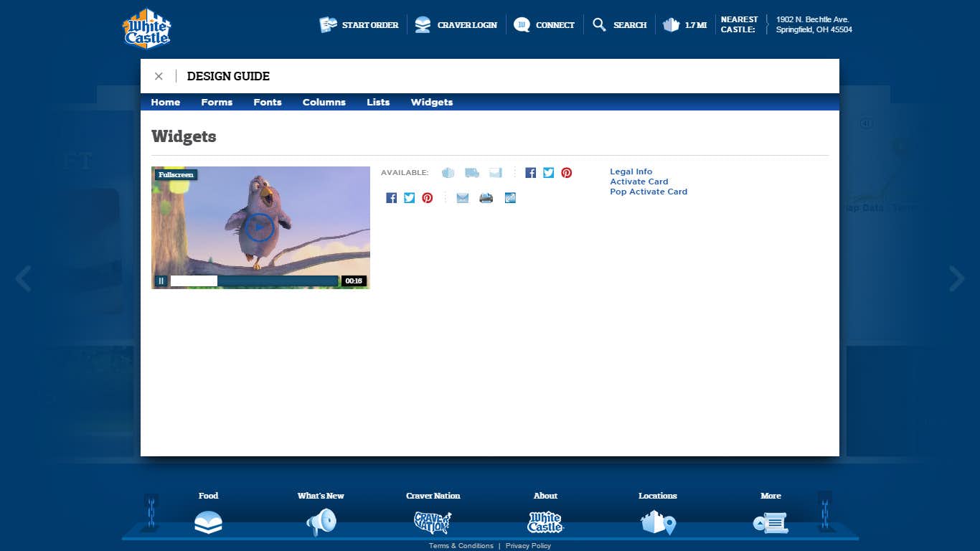This screenshot has width=980, height=551.
Task: Open Locations in the bottom navigation
Action: click(x=658, y=514)
